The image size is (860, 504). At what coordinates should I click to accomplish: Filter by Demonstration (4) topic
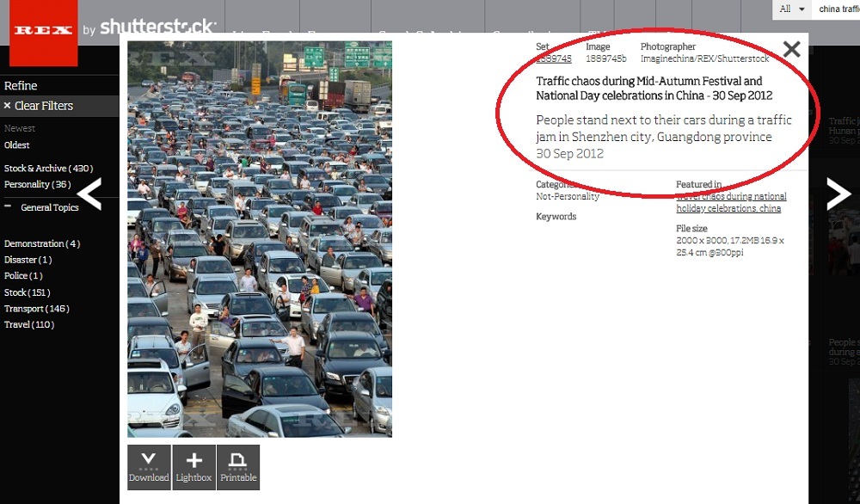click(42, 243)
